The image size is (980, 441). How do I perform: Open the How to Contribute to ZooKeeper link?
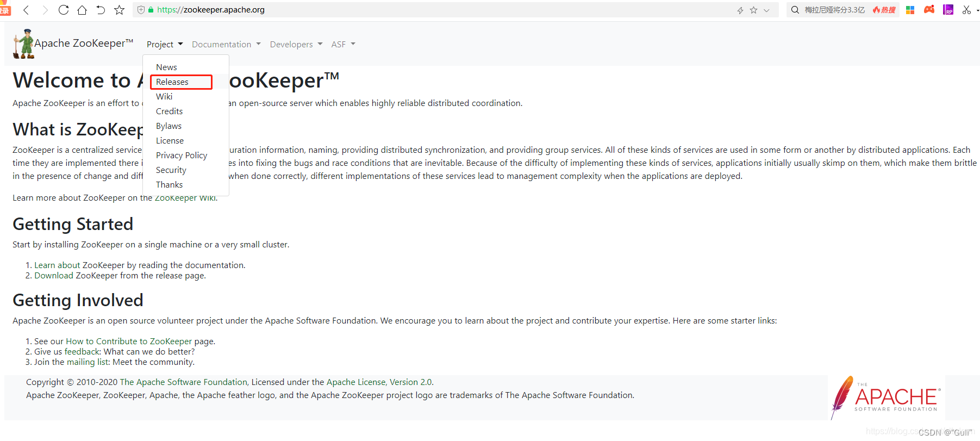tap(129, 341)
